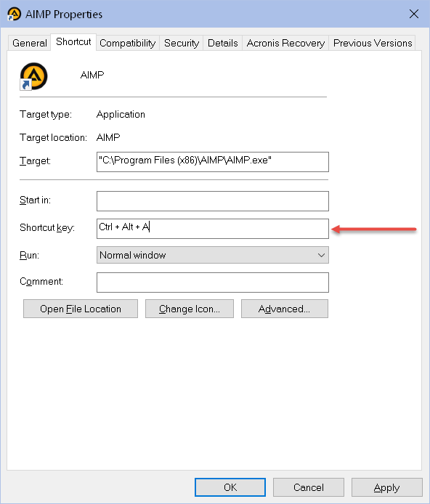The width and height of the screenshot is (430, 504).
Task: Click the Application target type value
Action: (x=121, y=115)
